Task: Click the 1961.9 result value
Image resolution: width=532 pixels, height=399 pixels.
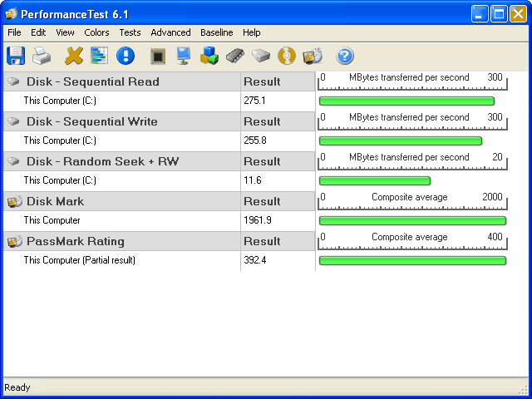Action: coord(258,220)
